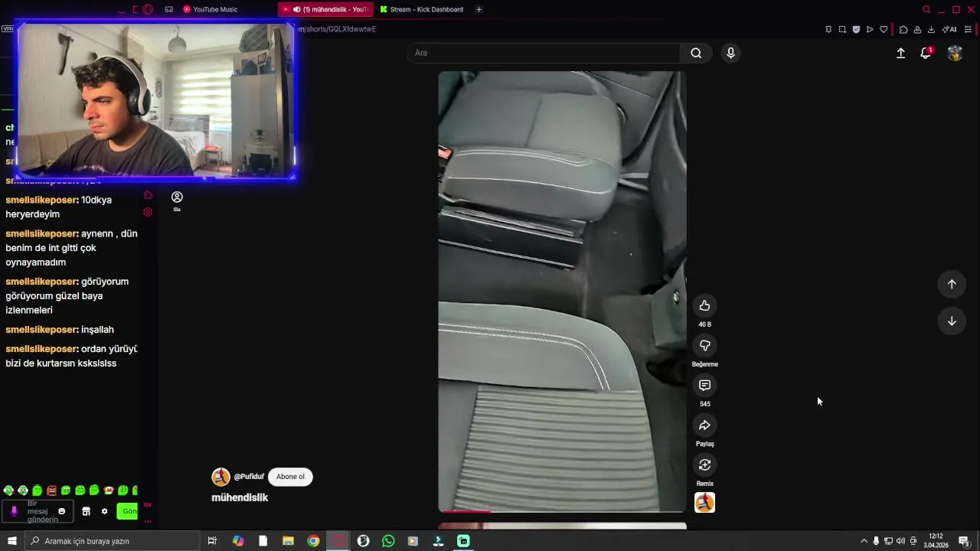Viewport: 980px width, 551px height.
Task: Click the browser pin icon
Action: click(x=828, y=29)
